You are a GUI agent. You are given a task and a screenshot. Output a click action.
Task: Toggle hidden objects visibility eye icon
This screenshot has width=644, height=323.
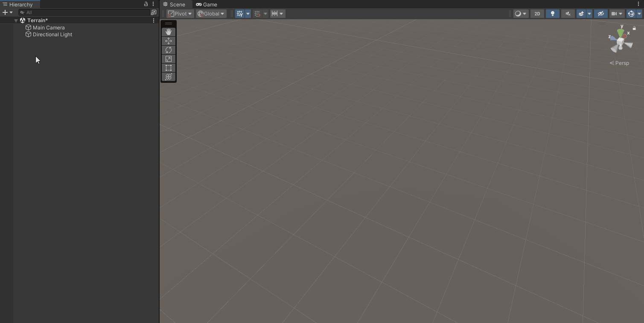pyautogui.click(x=601, y=14)
